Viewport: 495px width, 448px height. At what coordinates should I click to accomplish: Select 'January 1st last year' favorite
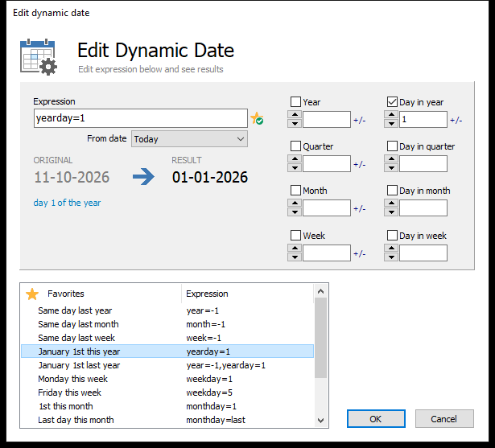pos(167,365)
